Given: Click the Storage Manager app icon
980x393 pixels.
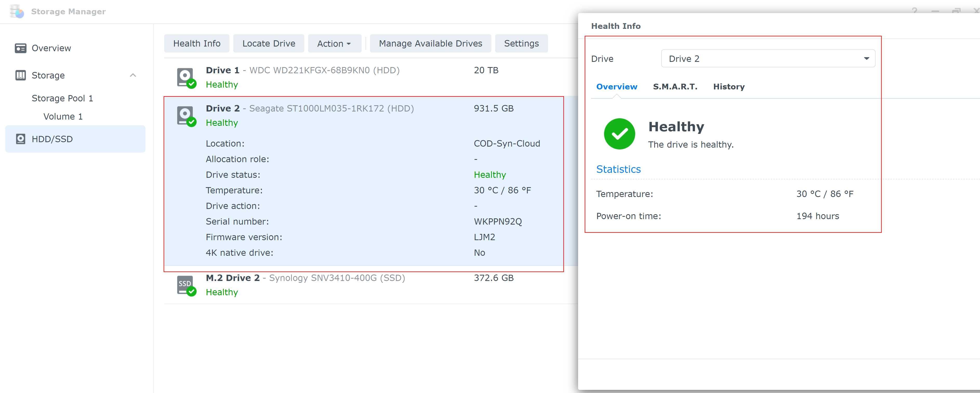Looking at the screenshot, I should (17, 11).
